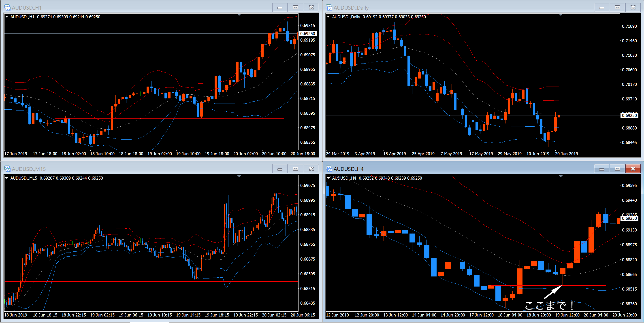The height and width of the screenshot is (323, 644).
Task: Expand the AUDUSD,Daily symbol dropdown triangle
Action: [x=328, y=17]
